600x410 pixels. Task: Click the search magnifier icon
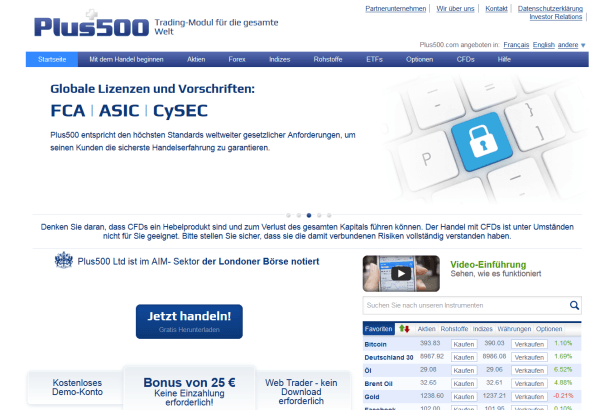coord(574,305)
